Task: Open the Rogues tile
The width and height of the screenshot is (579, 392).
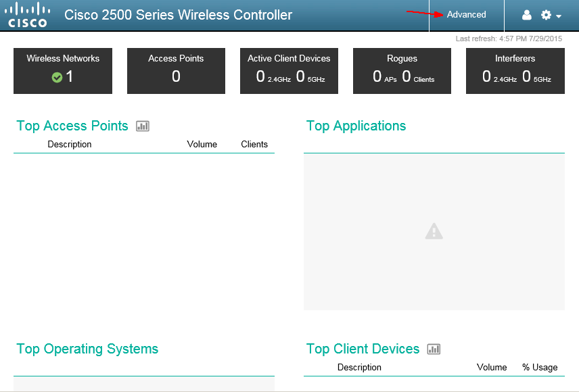Action: point(402,71)
